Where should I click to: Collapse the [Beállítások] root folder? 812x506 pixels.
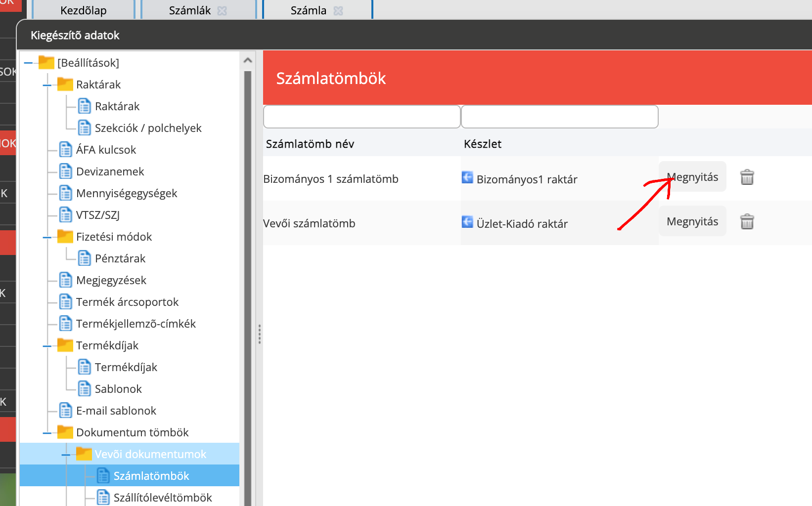[x=28, y=63]
